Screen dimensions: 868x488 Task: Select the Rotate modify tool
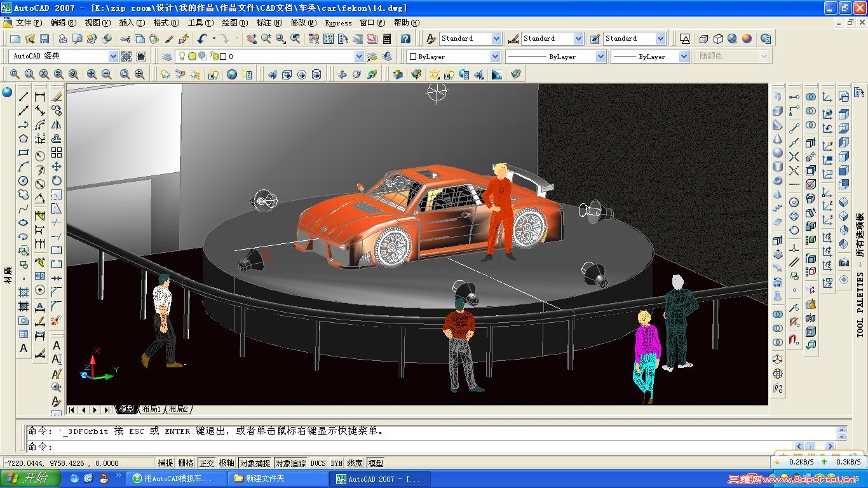coord(57,180)
